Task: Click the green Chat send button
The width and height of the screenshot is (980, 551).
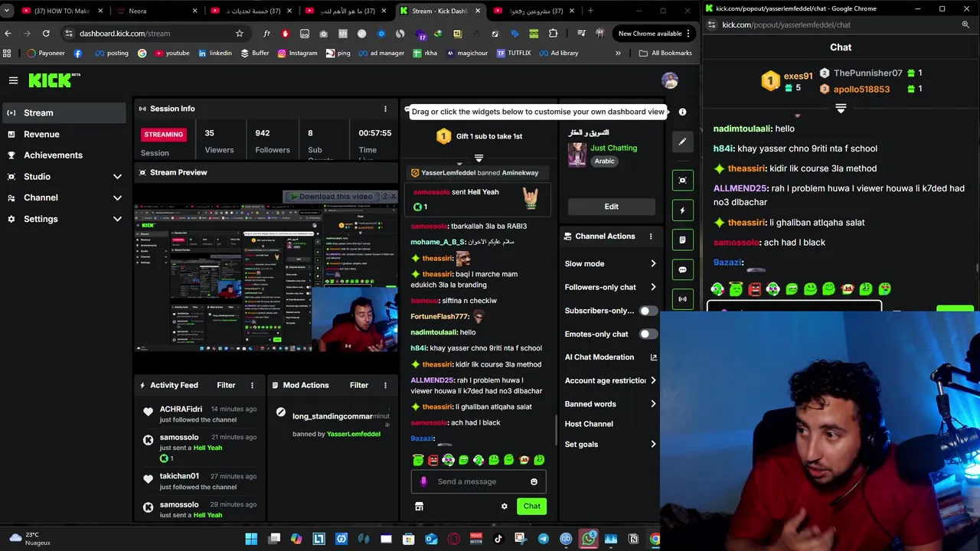Action: pyautogui.click(x=531, y=506)
